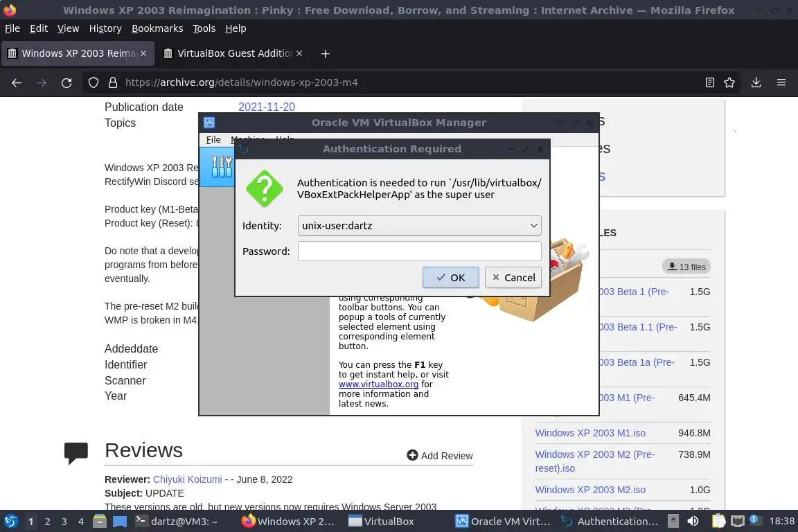The image size is (798, 532).
Task: Switch to workspace 1
Action: 31,522
